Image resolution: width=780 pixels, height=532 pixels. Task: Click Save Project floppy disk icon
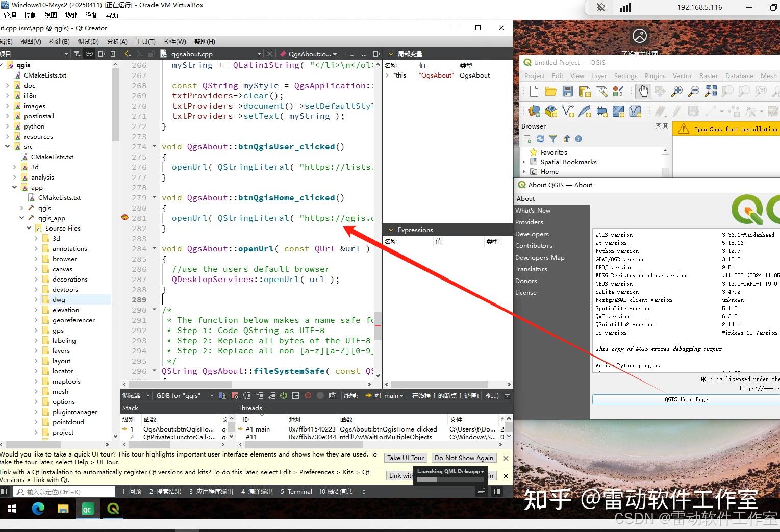click(x=568, y=91)
